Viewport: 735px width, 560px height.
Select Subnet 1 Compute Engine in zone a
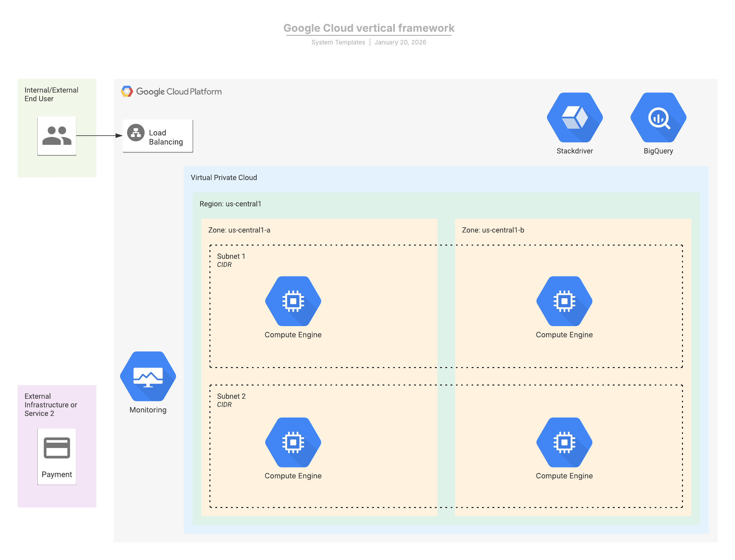[x=293, y=301]
